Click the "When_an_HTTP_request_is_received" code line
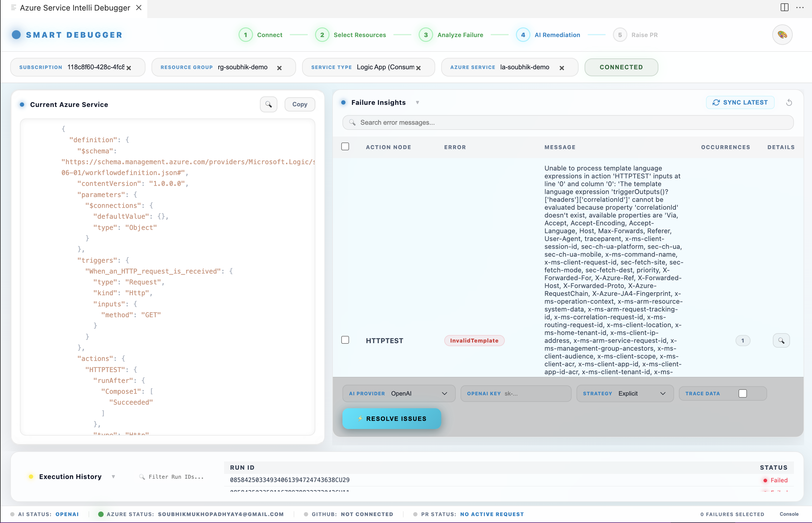Image resolution: width=812 pixels, height=523 pixels. coord(159,271)
